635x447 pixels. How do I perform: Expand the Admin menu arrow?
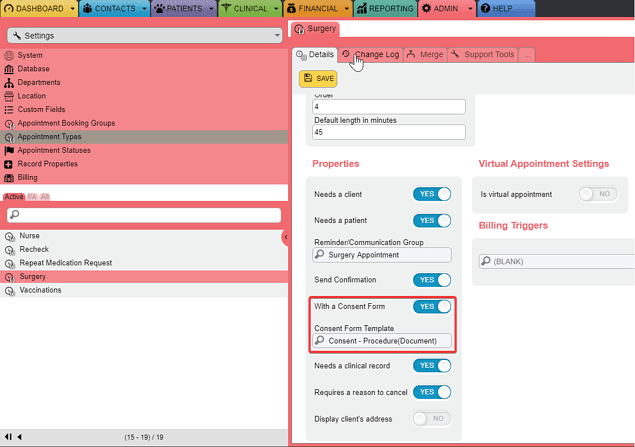[x=470, y=9]
